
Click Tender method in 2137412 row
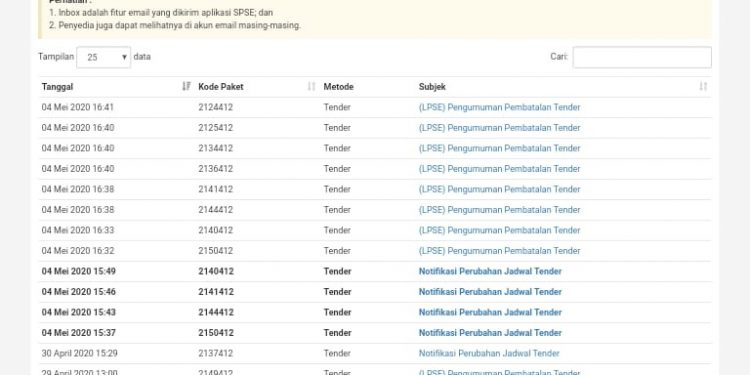pyautogui.click(x=337, y=353)
